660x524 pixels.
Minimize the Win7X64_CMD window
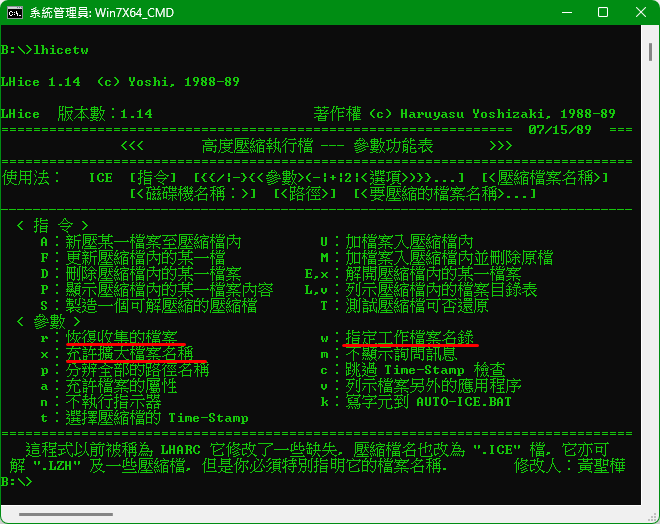[567, 13]
